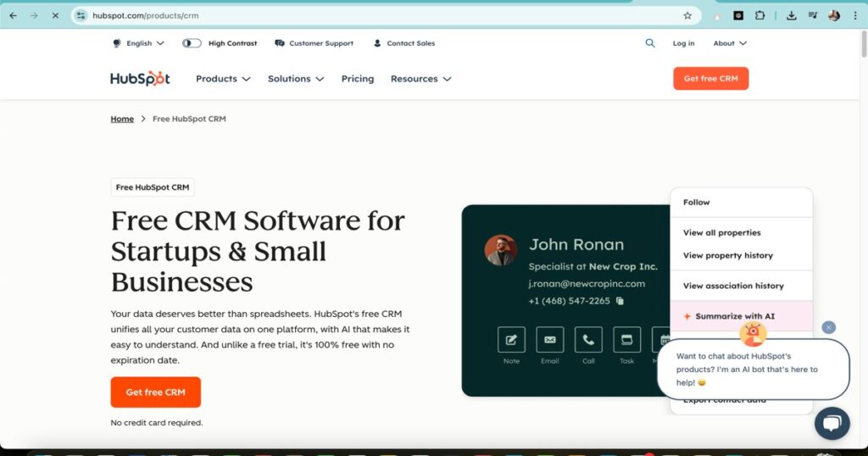Viewport: 868px width, 456px height.
Task: Click the Note icon on contact card
Action: coord(511,339)
